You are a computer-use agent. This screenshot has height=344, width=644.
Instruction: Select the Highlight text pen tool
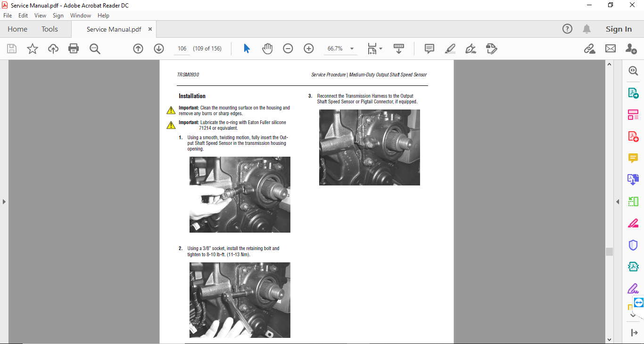point(450,49)
